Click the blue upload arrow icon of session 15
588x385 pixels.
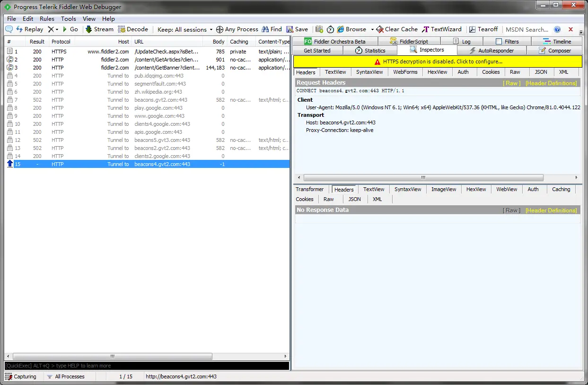click(10, 164)
